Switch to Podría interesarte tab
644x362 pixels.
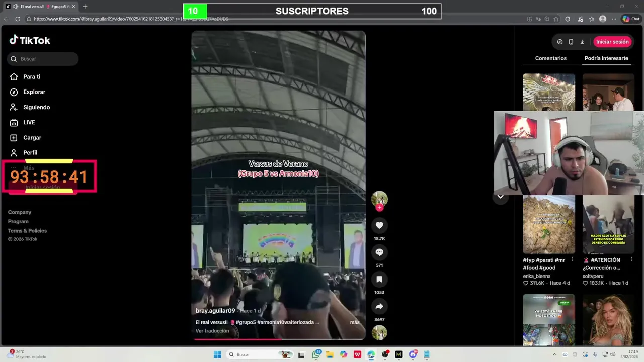pyautogui.click(x=606, y=58)
